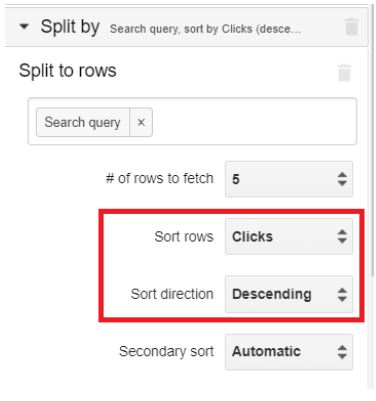The height and width of the screenshot is (401, 376).
Task: Collapse the Split by section triangle
Action: click(x=24, y=26)
